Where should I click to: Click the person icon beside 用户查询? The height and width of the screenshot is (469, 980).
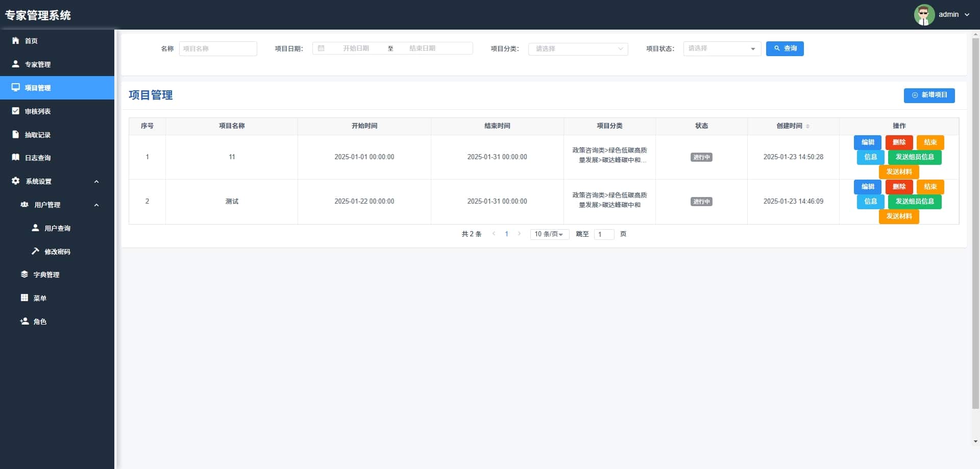[x=35, y=228]
